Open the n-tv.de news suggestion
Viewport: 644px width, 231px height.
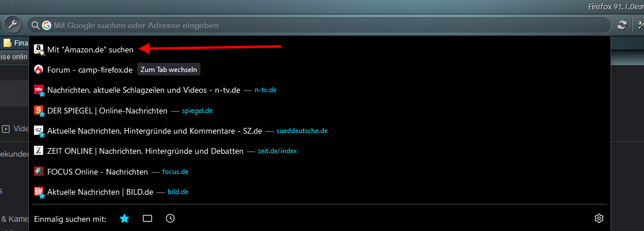[x=320, y=90]
